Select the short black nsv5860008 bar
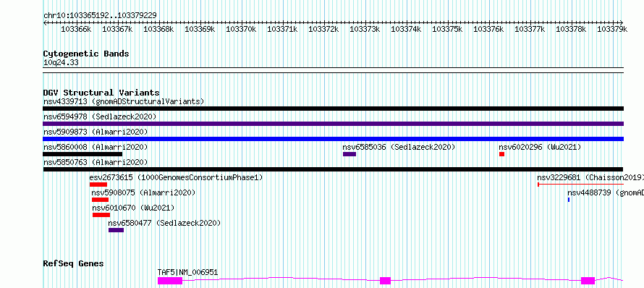644x288 pixels. [82, 154]
